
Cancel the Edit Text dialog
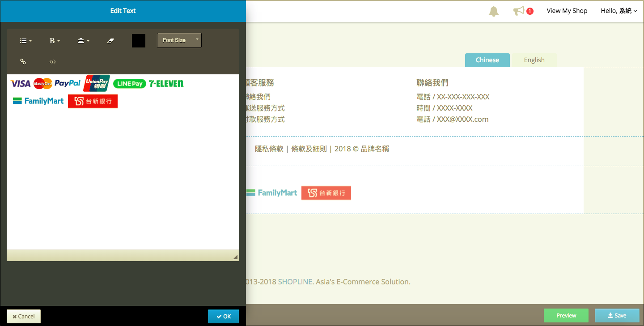point(24,316)
